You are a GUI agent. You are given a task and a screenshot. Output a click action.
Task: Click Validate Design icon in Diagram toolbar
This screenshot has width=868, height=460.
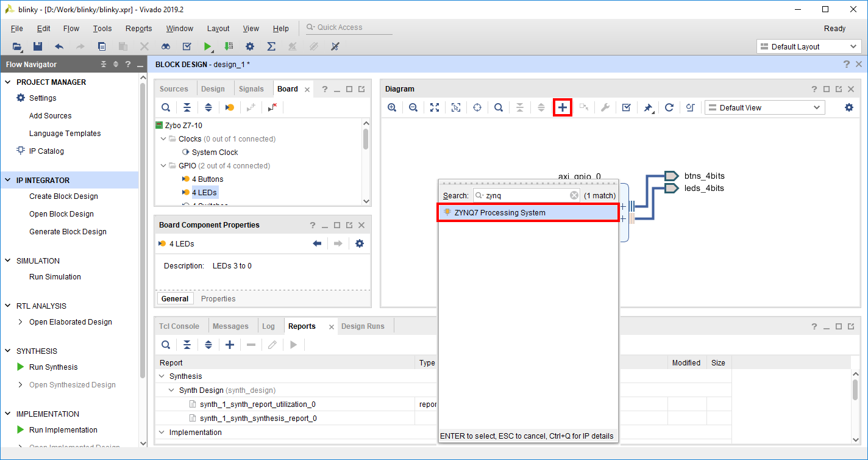coord(626,107)
